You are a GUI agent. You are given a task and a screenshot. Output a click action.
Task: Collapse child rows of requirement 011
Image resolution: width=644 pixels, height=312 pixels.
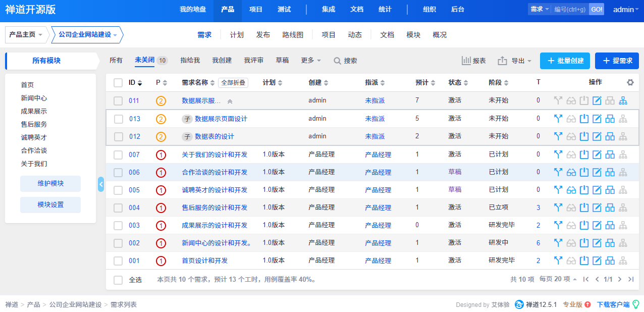point(230,101)
